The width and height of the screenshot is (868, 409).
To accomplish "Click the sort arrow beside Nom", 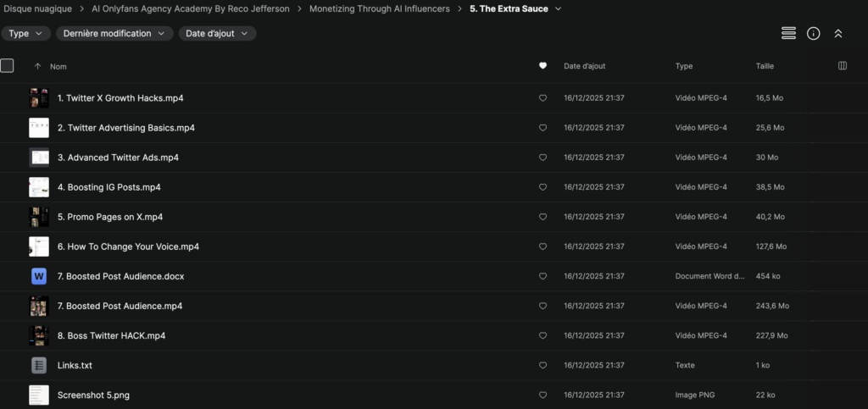I will tap(37, 66).
